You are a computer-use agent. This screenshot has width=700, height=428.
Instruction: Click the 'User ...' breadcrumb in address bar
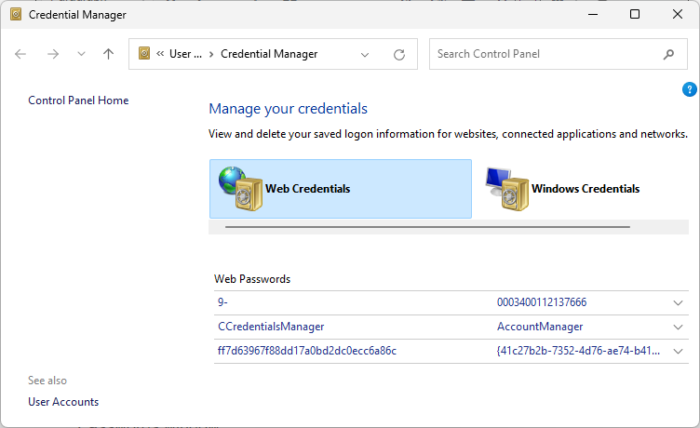[185, 54]
